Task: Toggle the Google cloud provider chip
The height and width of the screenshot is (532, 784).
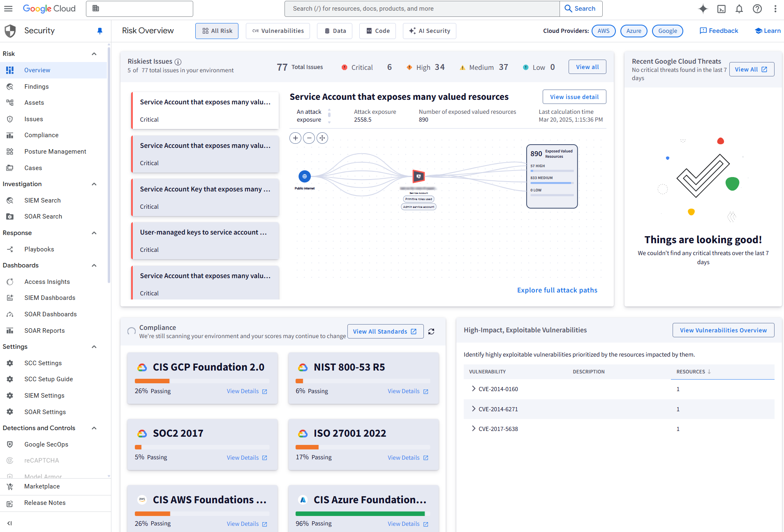Action: coord(667,31)
